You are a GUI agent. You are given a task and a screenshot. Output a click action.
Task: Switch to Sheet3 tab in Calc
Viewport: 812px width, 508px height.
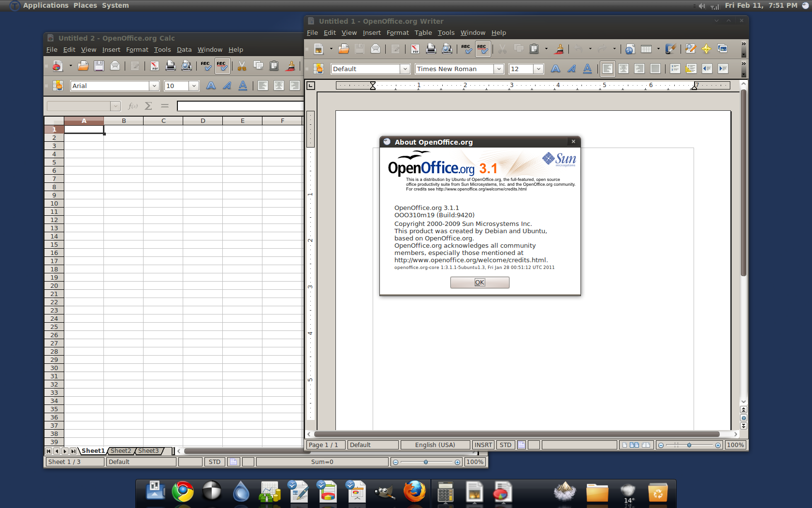pyautogui.click(x=148, y=451)
